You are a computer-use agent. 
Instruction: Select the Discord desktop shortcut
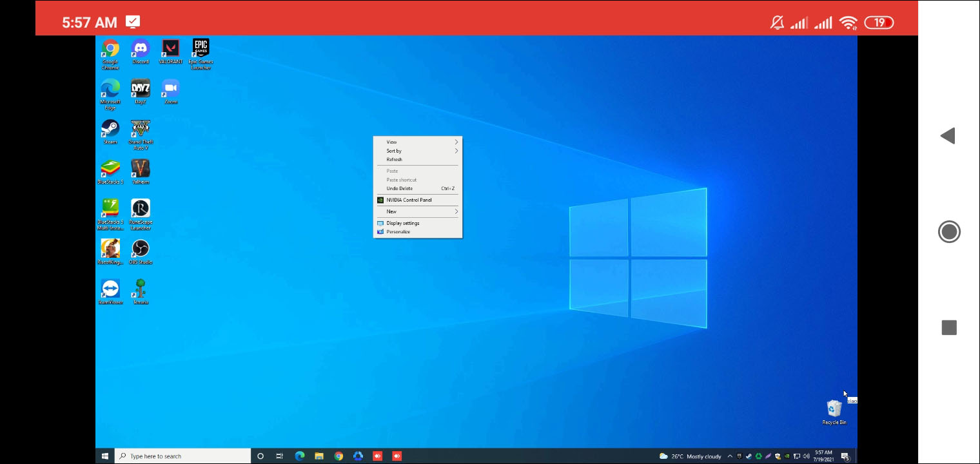pos(140,49)
